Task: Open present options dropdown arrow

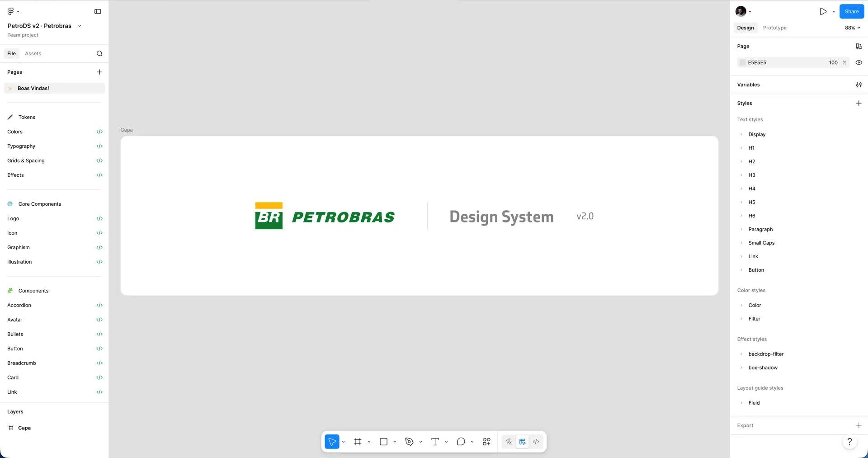Action: click(834, 12)
